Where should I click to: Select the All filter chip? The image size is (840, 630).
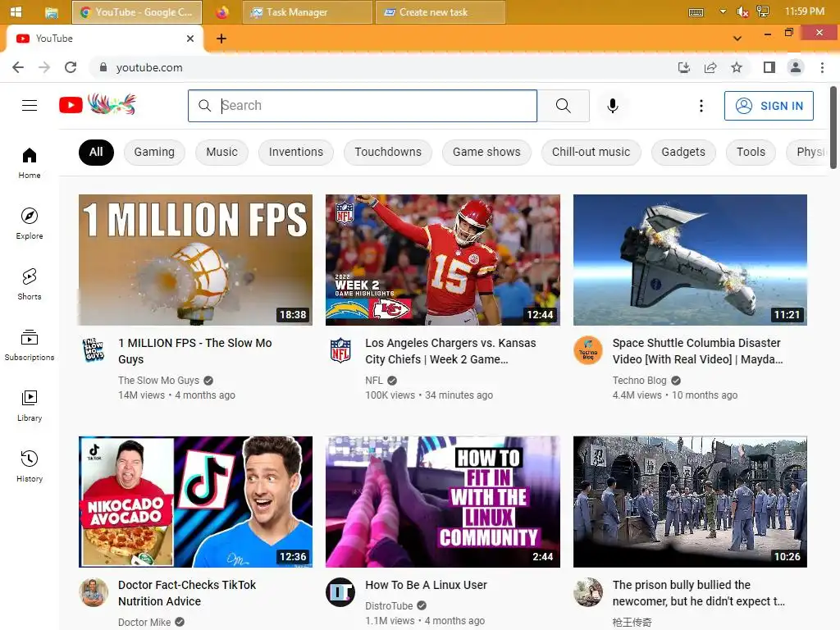(x=97, y=152)
